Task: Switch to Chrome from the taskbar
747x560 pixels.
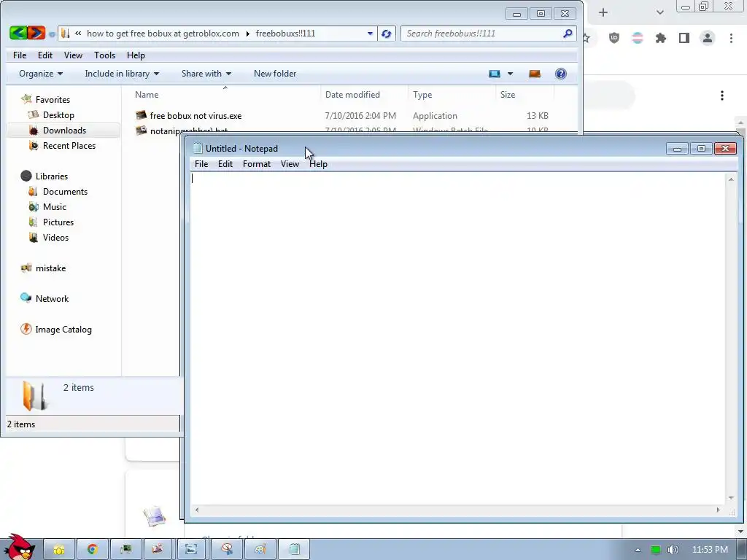Action: tap(93, 550)
